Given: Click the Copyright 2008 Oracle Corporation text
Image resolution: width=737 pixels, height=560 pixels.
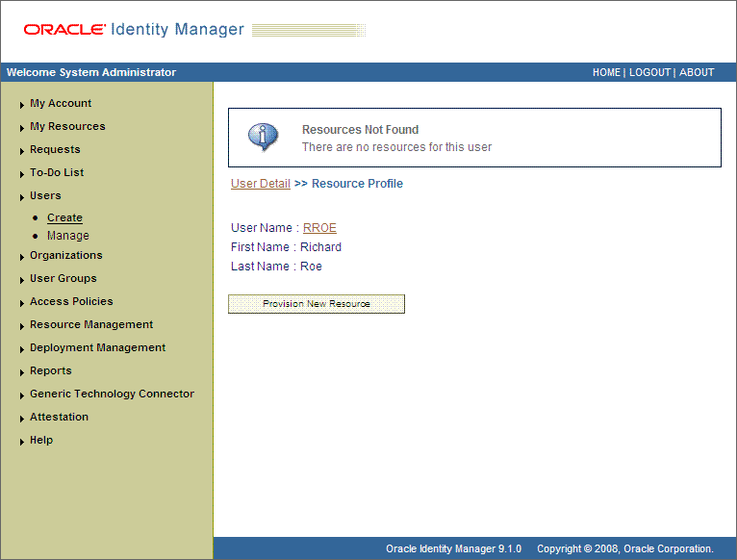Looking at the screenshot, I should click(x=625, y=548).
